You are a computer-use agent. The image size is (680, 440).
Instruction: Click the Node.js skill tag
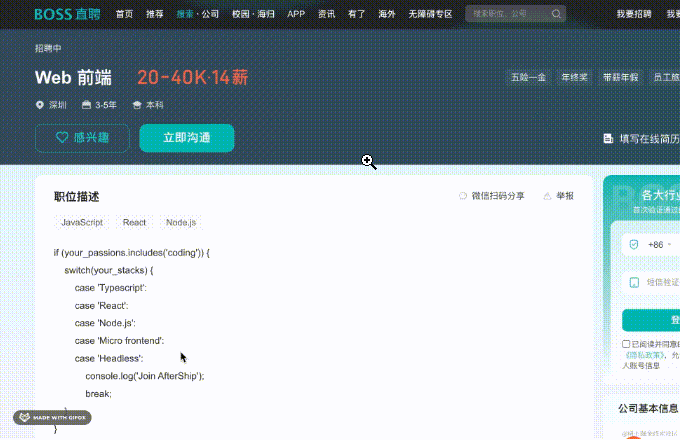(x=181, y=222)
